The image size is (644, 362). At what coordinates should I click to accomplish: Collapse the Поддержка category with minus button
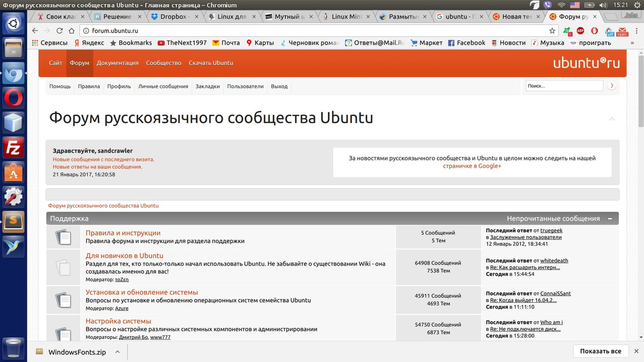[x=610, y=219]
